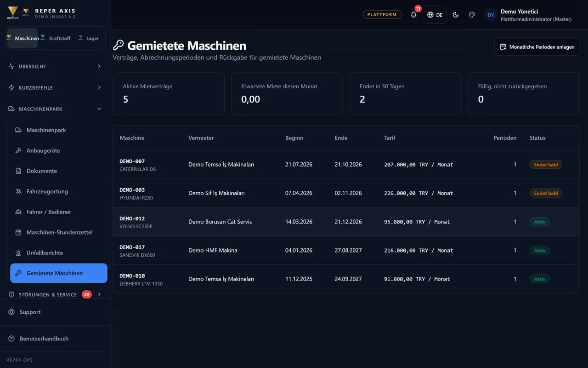Screen dimensions: 588x368
Task: Click the Fahrer / Bediener icon
Action: (x=18, y=212)
